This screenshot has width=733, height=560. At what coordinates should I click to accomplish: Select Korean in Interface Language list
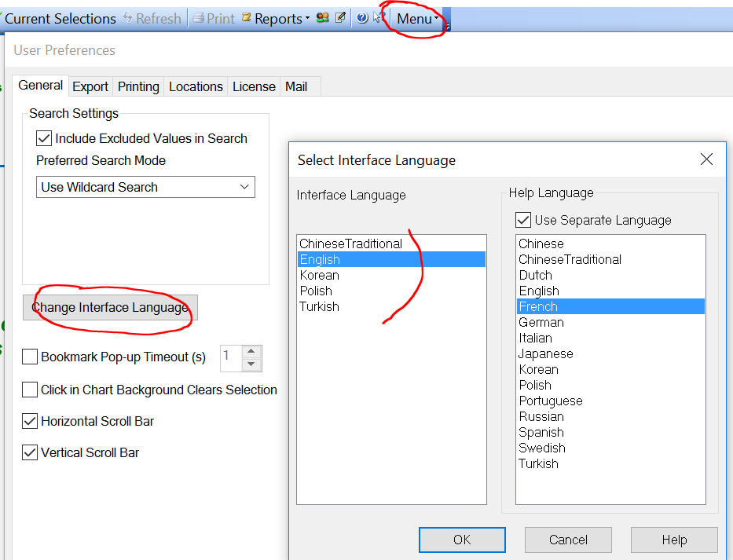391,275
